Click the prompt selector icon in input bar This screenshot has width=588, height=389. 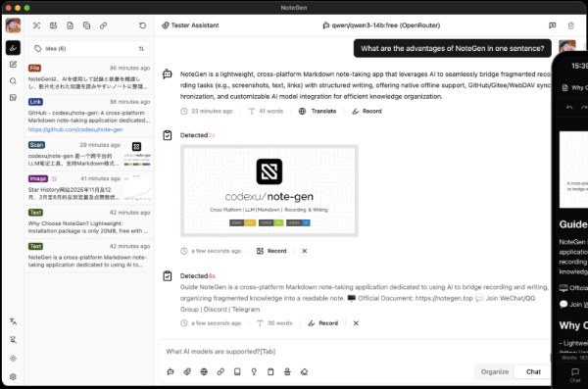coord(187,371)
